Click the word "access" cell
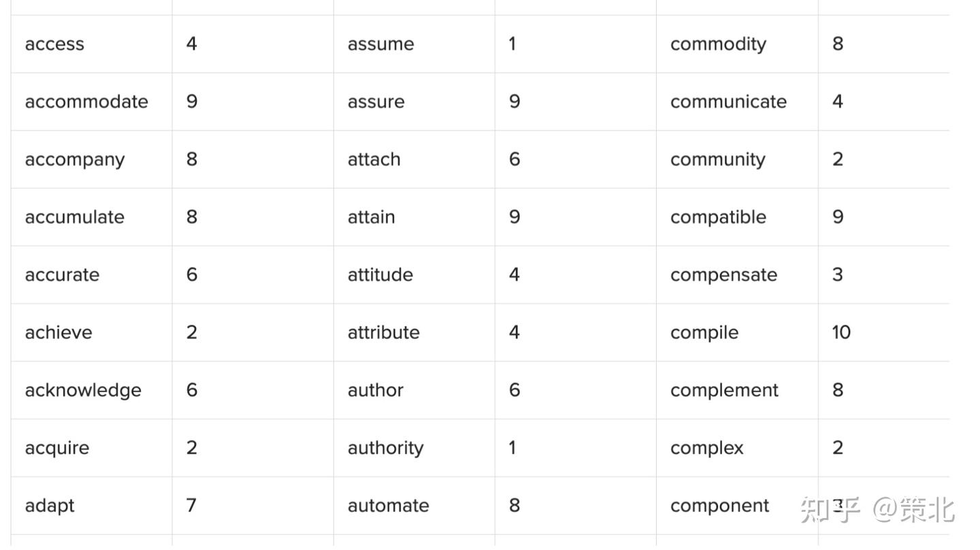Image resolution: width=980 pixels, height=550 pixels. pos(54,44)
